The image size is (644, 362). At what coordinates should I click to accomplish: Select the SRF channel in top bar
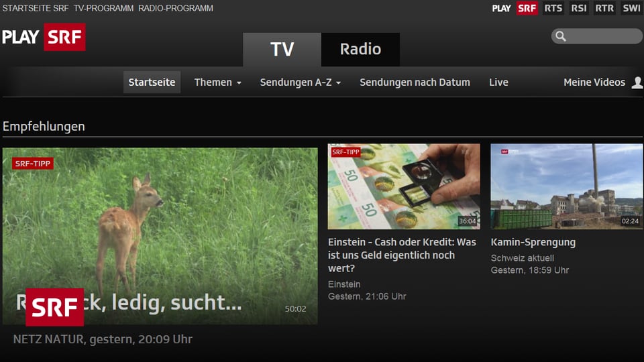[x=527, y=8]
